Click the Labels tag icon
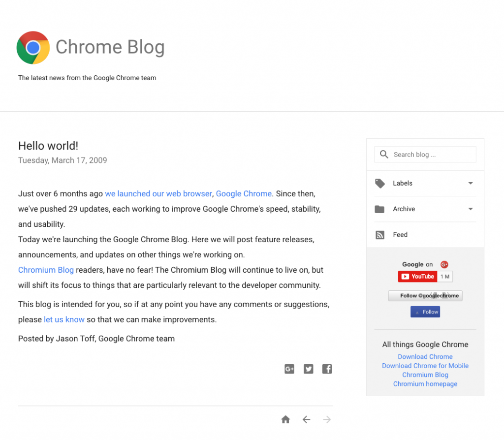This screenshot has width=504, height=440. tap(380, 183)
